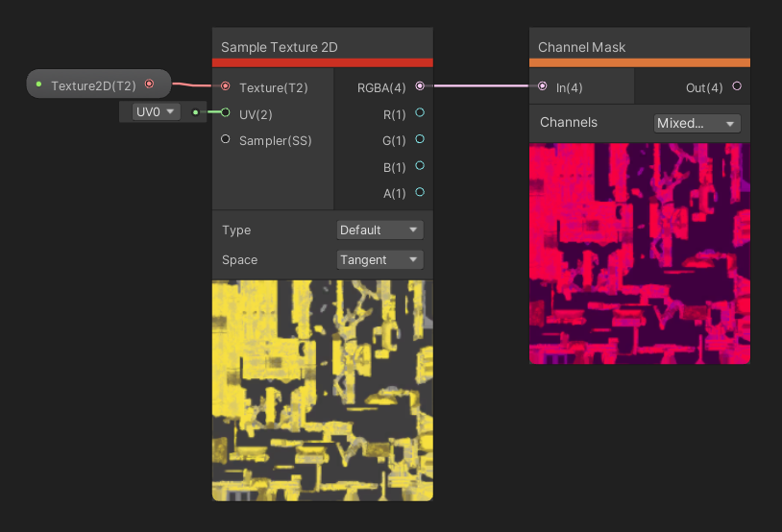Click Channel Mask In(4) input port
The image size is (782, 532).
click(x=544, y=86)
